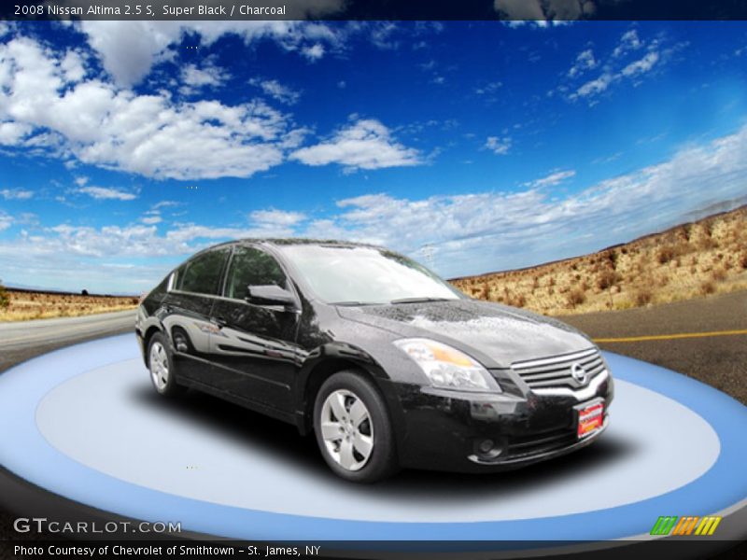
Task: Click the red dealer plate on front bumper
Action: 591,419
